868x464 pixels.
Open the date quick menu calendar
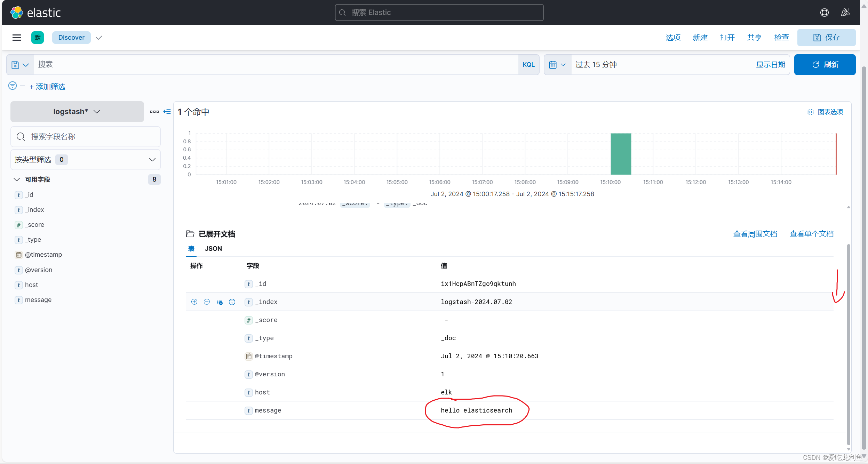click(x=557, y=65)
